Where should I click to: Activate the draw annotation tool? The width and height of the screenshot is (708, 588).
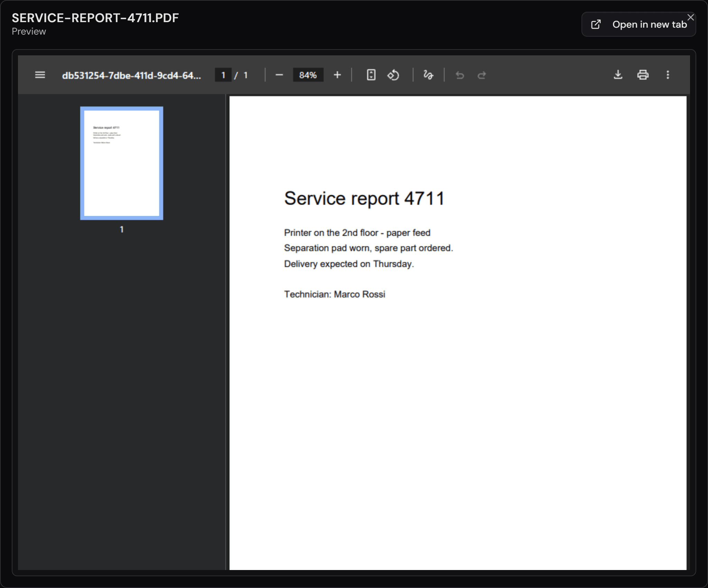pos(428,75)
